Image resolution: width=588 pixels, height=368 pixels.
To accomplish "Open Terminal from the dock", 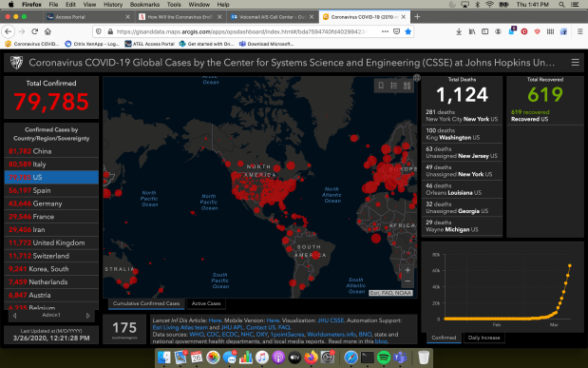I will click(368, 358).
